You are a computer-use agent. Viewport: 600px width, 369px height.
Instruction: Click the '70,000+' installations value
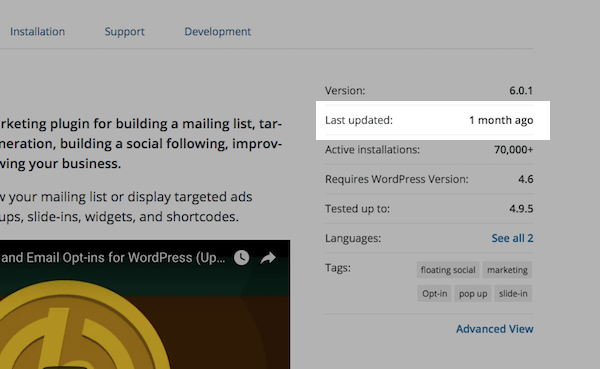(x=514, y=150)
